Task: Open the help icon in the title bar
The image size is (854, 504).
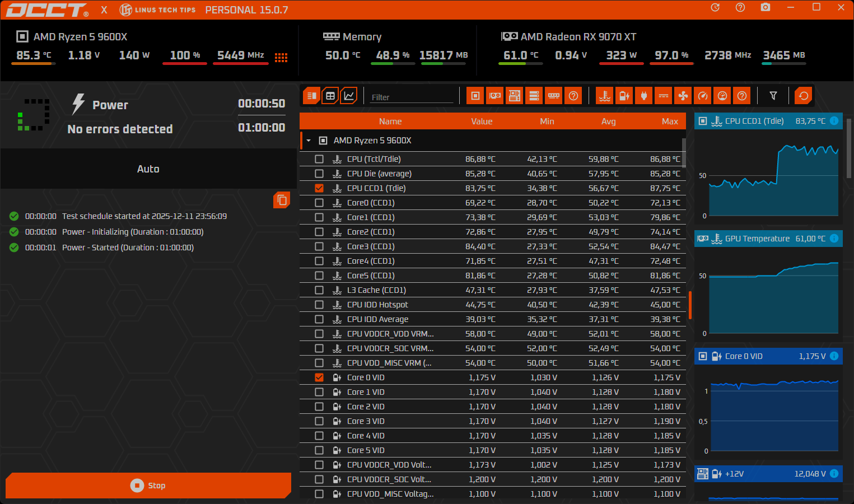Action: click(740, 7)
